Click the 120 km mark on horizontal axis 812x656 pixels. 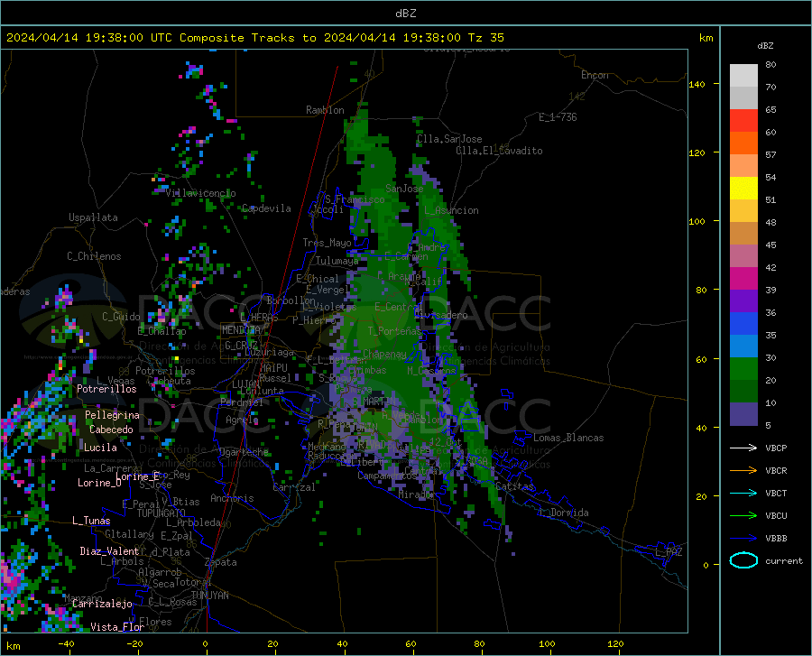coord(615,644)
